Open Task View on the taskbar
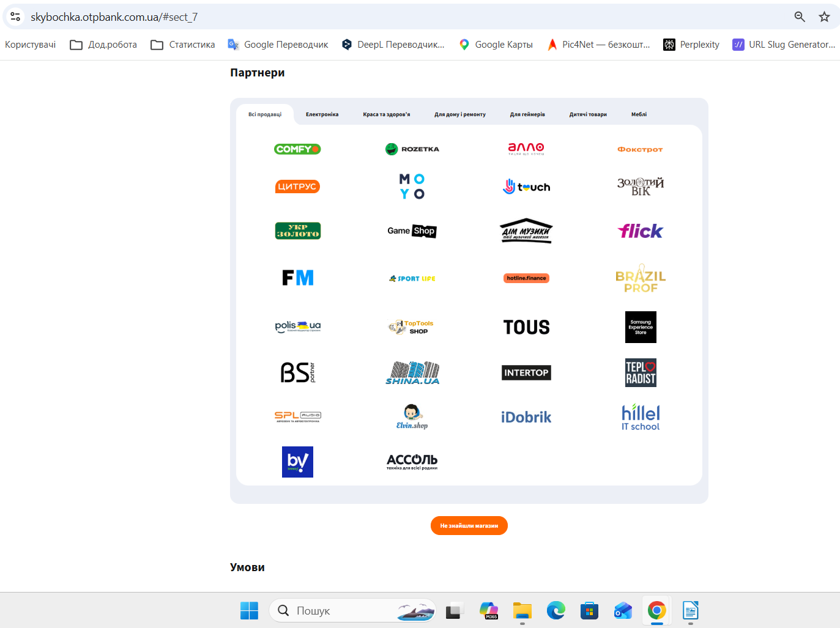840x628 pixels. 455,610
